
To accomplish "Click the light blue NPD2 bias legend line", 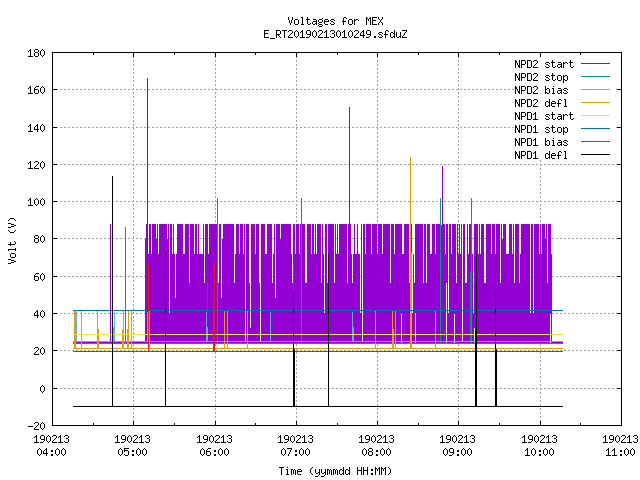I will 595,89.
